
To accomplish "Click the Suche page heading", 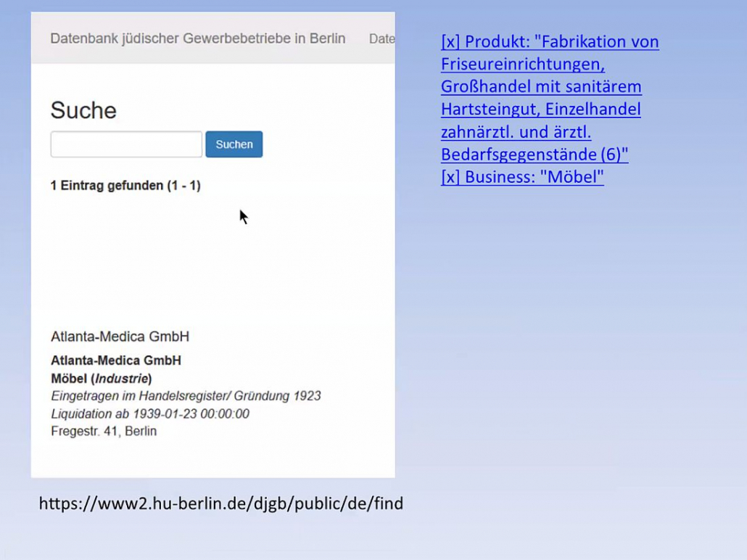I will point(83,110).
